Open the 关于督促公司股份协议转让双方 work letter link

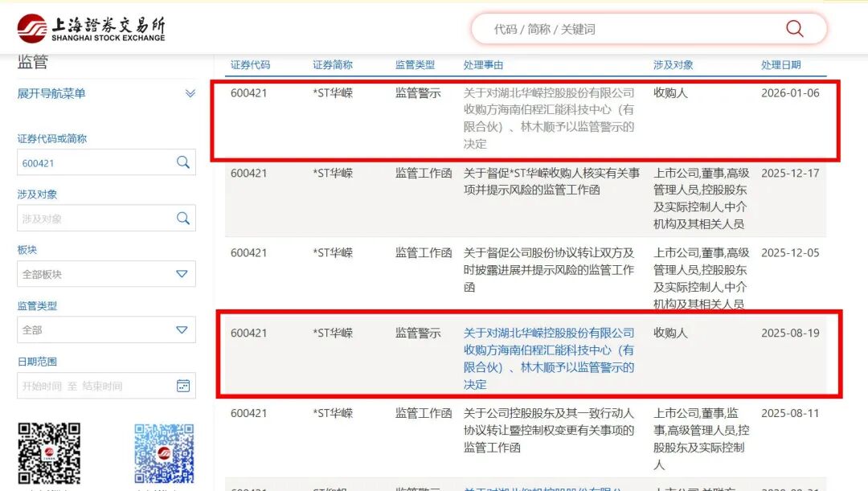[549, 270]
